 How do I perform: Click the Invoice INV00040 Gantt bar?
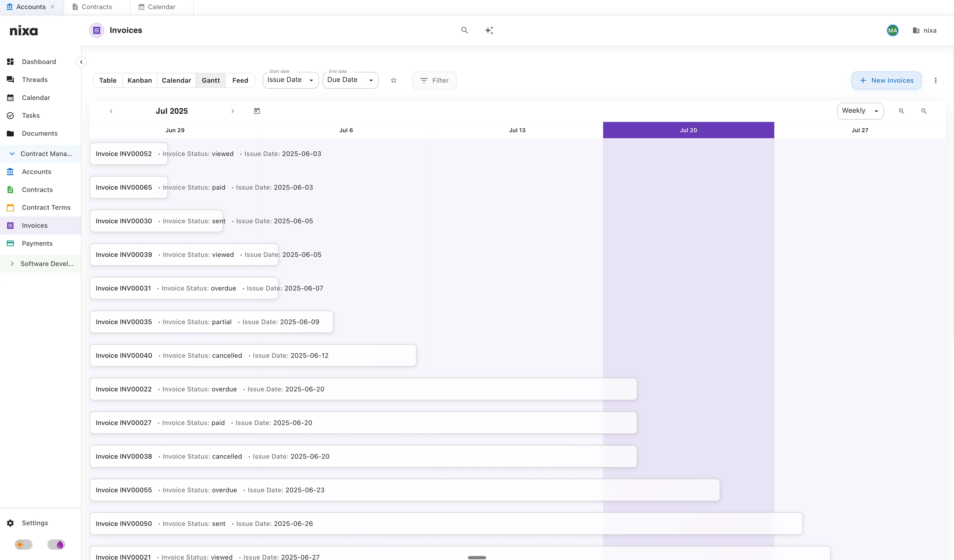coord(253,355)
